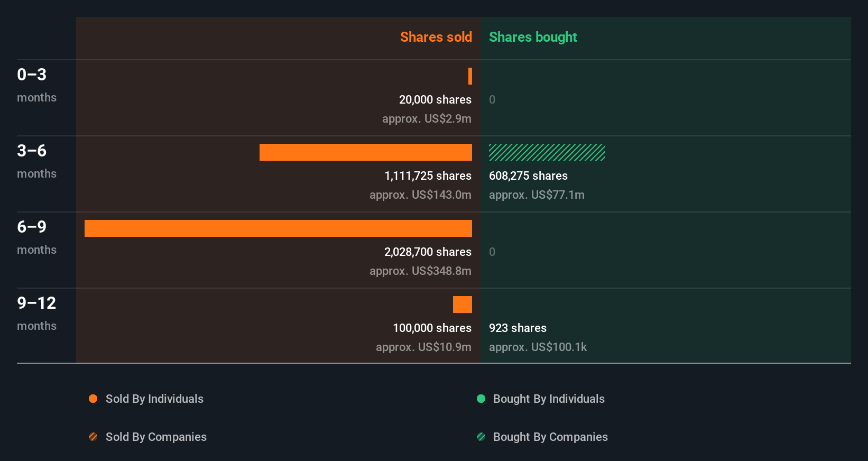Click the 100,000 shares value

[x=432, y=328]
